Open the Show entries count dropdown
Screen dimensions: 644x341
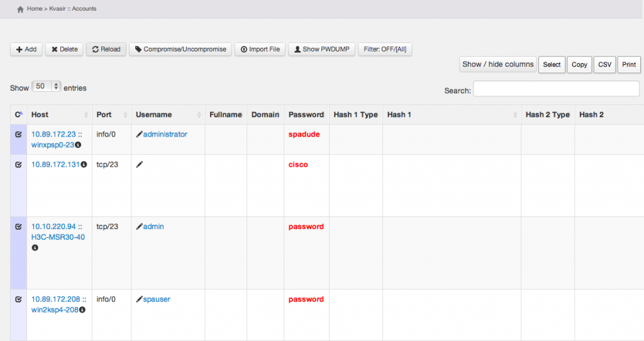[x=47, y=87]
